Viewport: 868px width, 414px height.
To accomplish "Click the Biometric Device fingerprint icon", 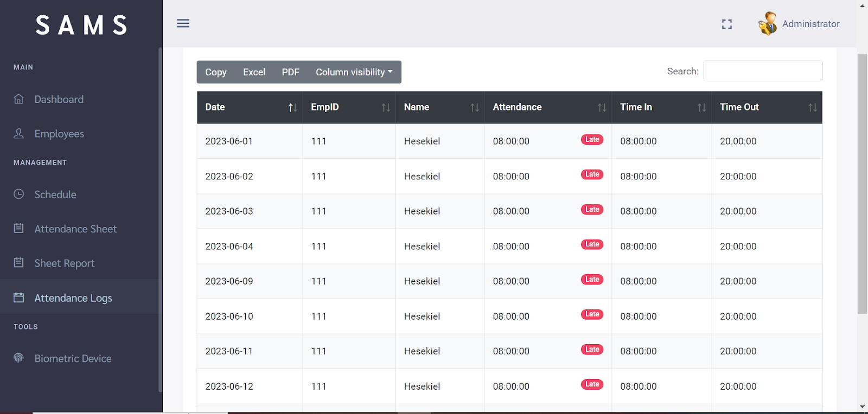I will tap(18, 358).
